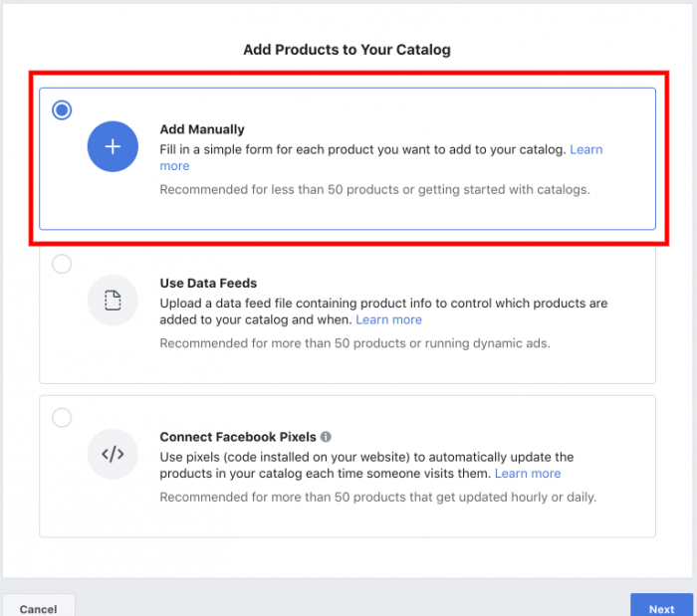Click the Add Products to Your Catalog title
The height and width of the screenshot is (616, 697).
click(x=347, y=50)
